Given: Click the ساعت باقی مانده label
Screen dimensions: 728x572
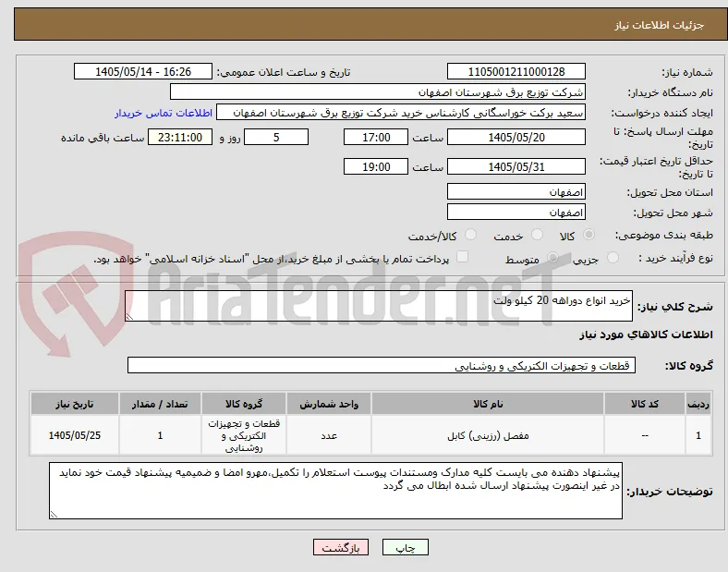Looking at the screenshot, I should 103,138.
